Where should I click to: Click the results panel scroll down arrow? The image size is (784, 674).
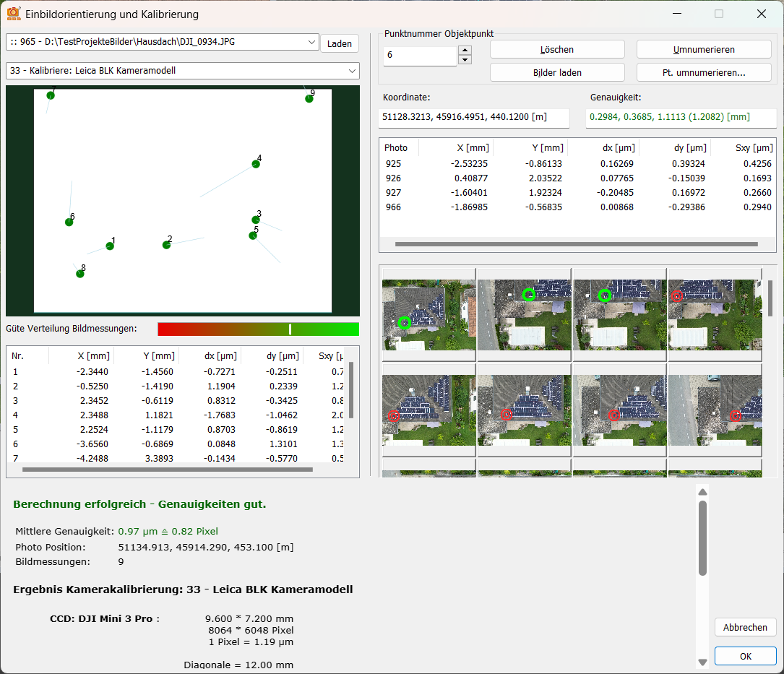click(702, 662)
